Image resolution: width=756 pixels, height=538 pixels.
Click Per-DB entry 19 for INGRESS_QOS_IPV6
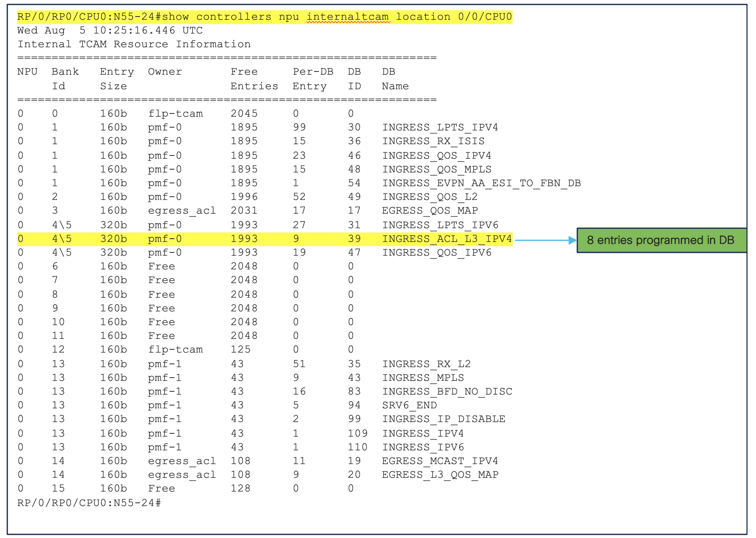(x=299, y=253)
